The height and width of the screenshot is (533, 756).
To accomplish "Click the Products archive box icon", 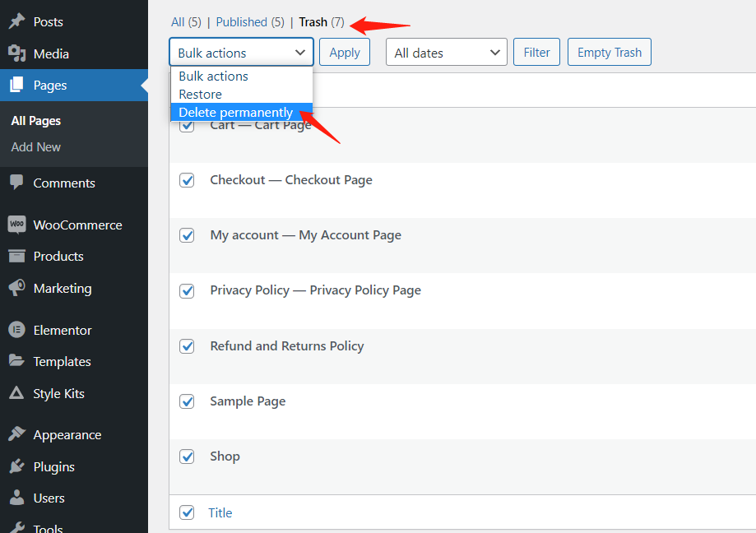I will pyautogui.click(x=17, y=256).
